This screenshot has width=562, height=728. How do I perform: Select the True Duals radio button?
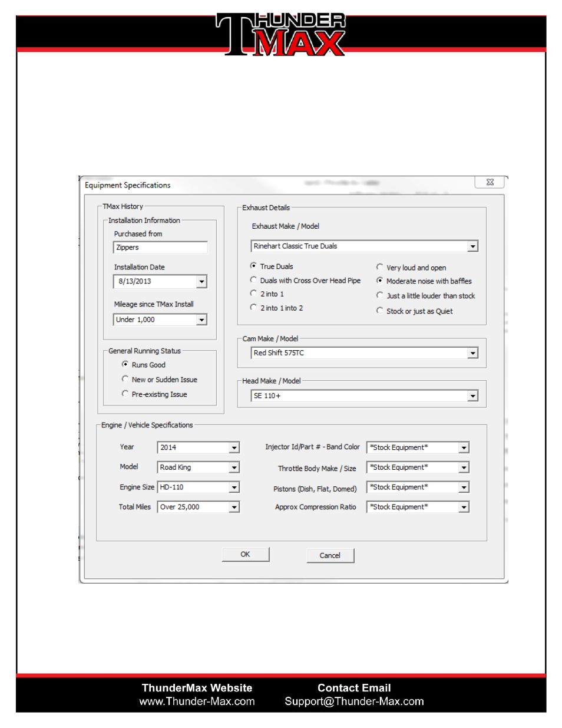pos(253,266)
